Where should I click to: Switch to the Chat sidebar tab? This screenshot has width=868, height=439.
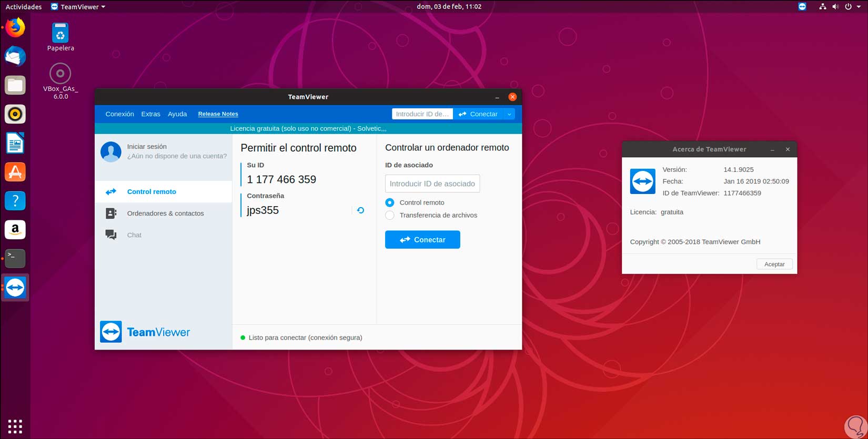coord(164,235)
